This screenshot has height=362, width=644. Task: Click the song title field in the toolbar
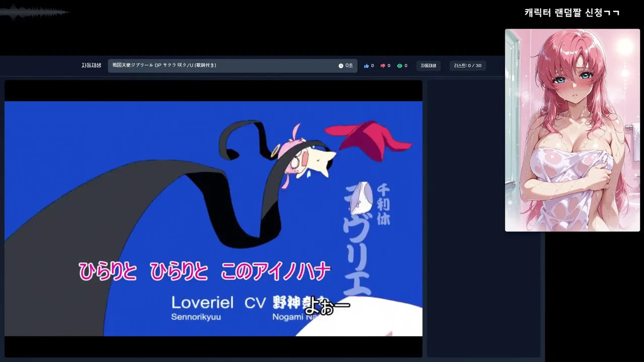tap(232, 66)
